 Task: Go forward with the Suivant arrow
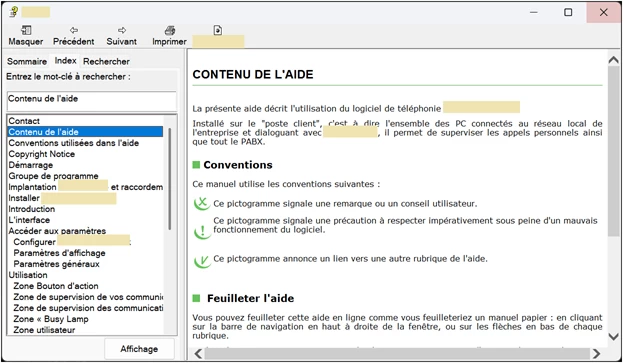coord(122,30)
